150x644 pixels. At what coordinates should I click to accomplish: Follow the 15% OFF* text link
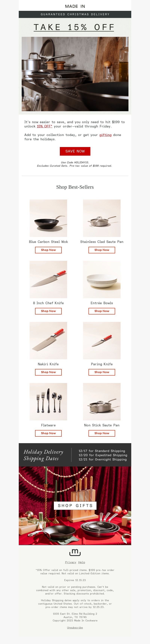point(45,126)
